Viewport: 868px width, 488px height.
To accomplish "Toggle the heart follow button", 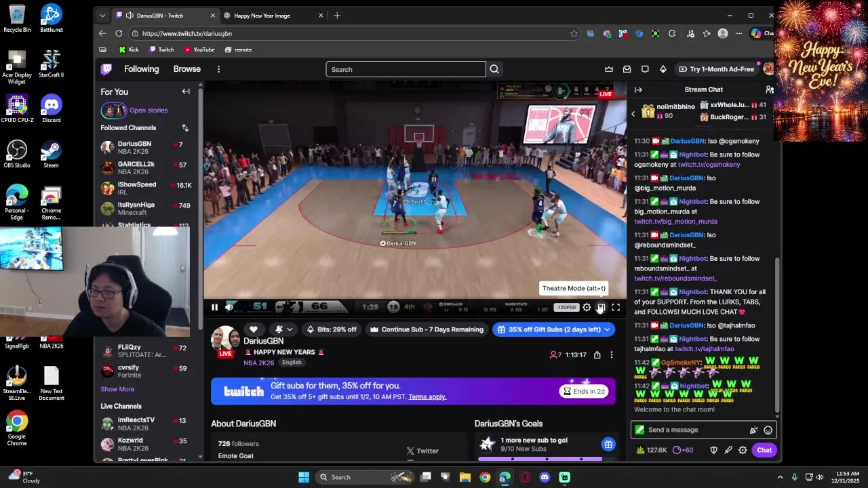I will pyautogui.click(x=254, y=329).
